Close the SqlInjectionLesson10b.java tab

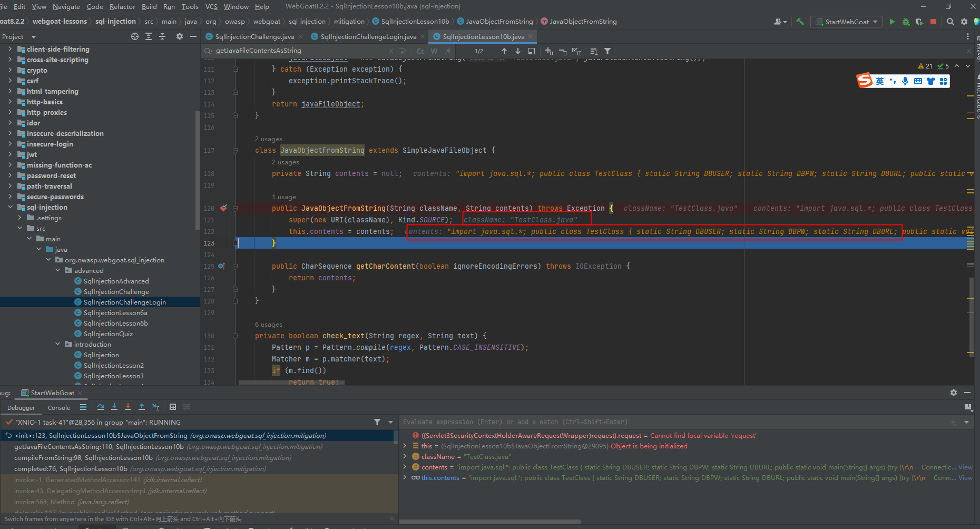pyautogui.click(x=531, y=36)
